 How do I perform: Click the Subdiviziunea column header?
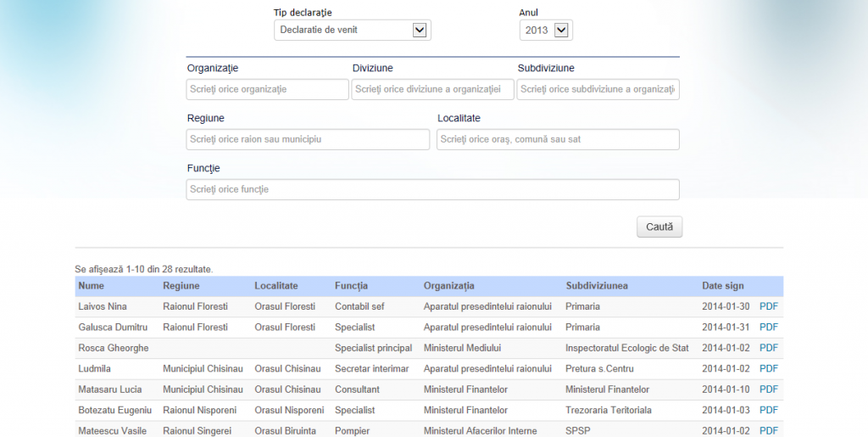click(597, 286)
